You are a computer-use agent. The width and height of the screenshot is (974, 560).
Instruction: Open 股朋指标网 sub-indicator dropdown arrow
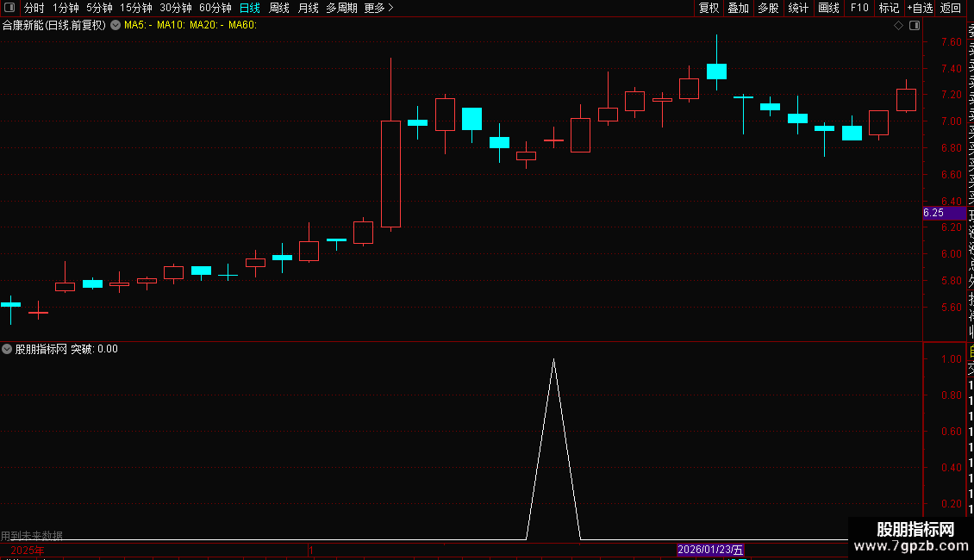point(7,349)
